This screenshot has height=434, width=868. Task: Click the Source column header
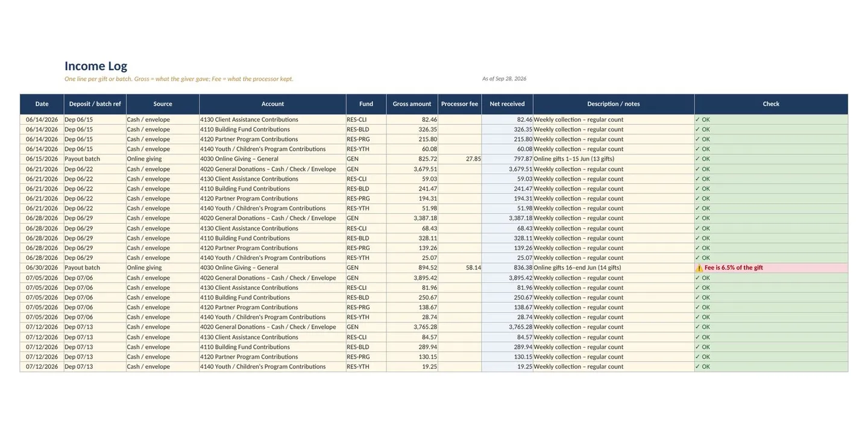pos(163,104)
